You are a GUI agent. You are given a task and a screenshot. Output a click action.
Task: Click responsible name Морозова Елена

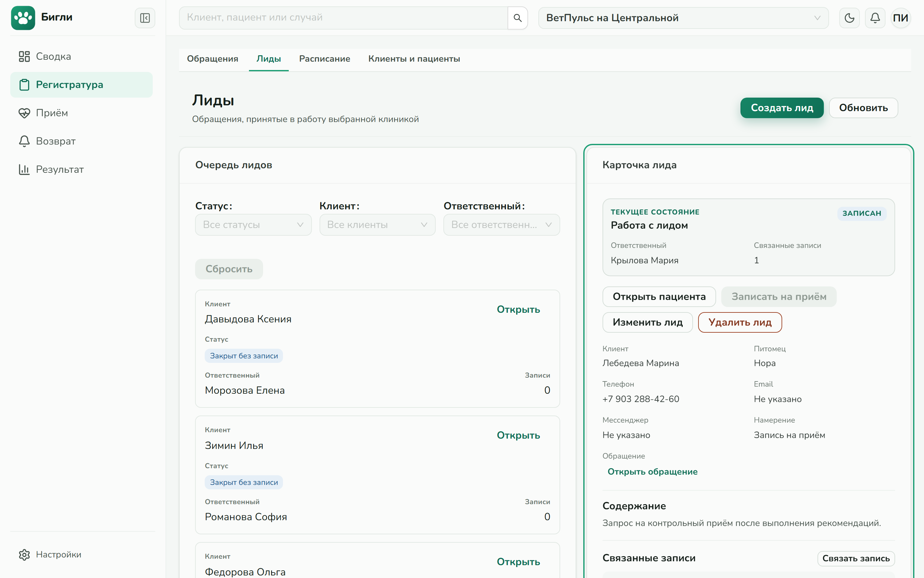pyautogui.click(x=245, y=390)
